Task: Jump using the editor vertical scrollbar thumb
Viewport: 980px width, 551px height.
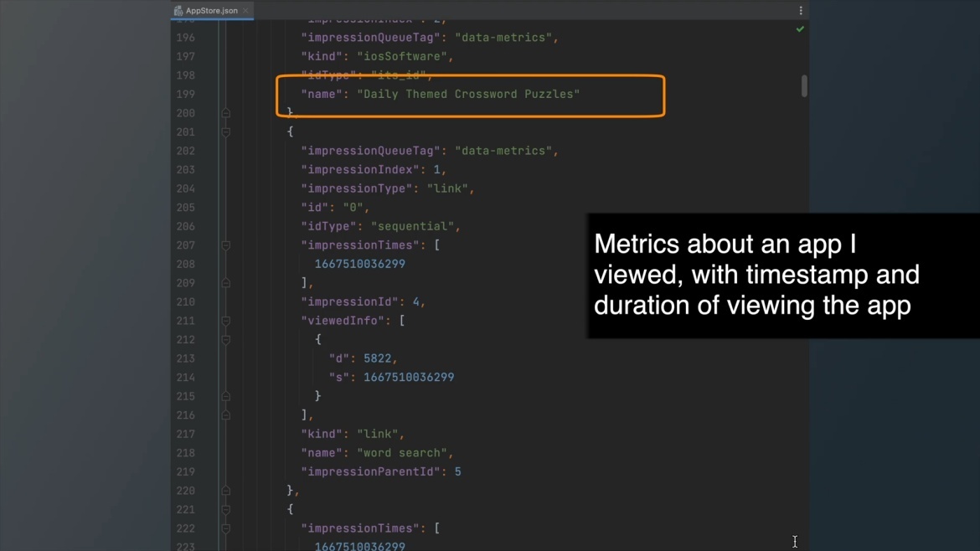Action: tap(804, 85)
